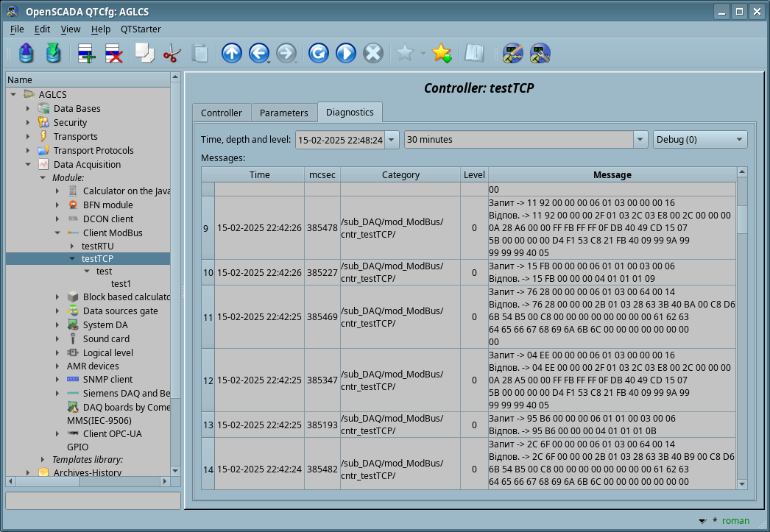Click the favorite star with green arrow

pyautogui.click(x=441, y=53)
